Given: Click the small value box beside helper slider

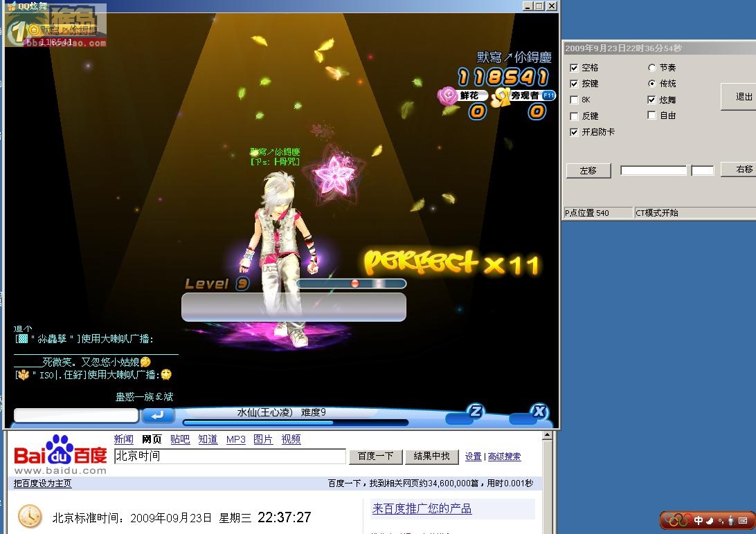Looking at the screenshot, I should coord(703,170).
